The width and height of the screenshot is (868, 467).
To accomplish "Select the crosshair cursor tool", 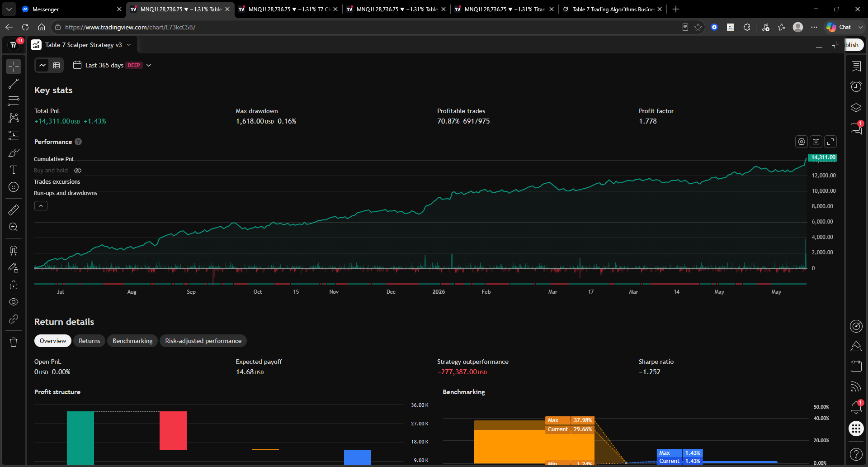I will [x=14, y=67].
